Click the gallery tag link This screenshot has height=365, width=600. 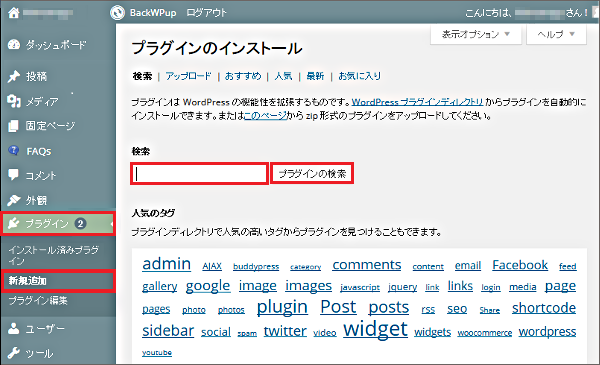coord(160,286)
